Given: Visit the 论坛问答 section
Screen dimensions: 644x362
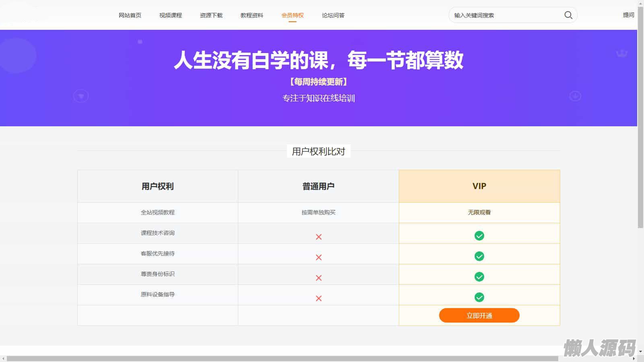Looking at the screenshot, I should [x=333, y=15].
